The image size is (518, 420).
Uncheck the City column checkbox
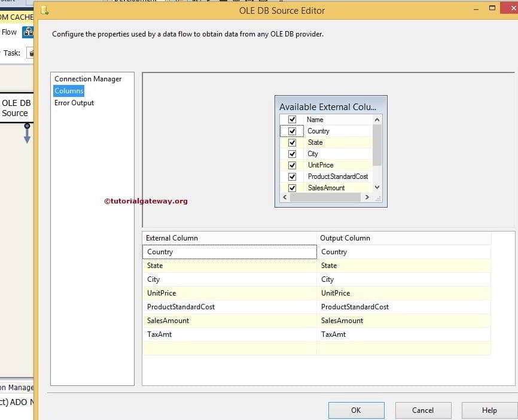291,154
